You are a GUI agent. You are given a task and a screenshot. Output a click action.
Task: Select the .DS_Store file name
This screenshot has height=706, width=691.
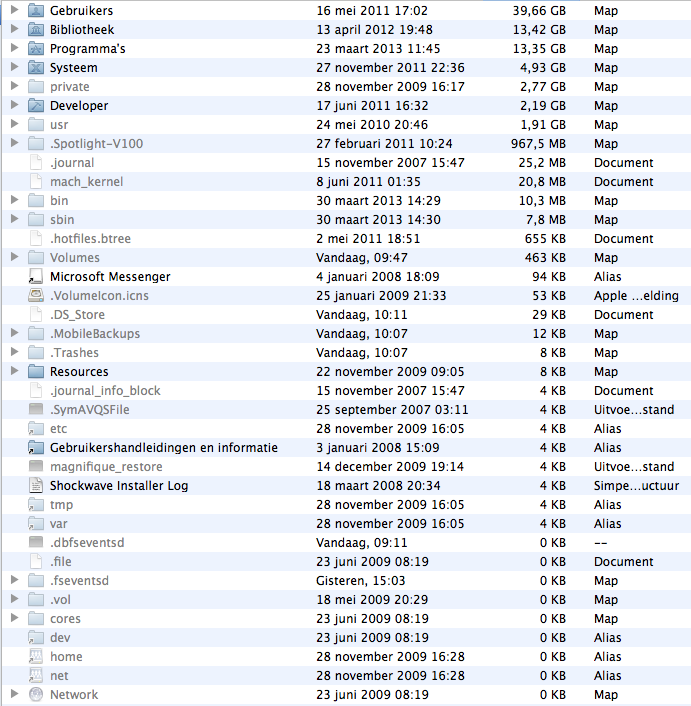[77, 314]
